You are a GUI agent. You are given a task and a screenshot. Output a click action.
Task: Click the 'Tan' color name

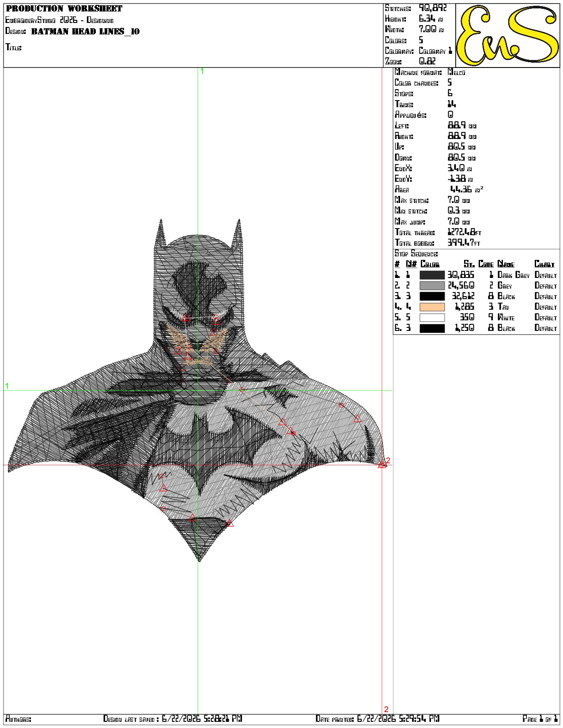(x=503, y=307)
